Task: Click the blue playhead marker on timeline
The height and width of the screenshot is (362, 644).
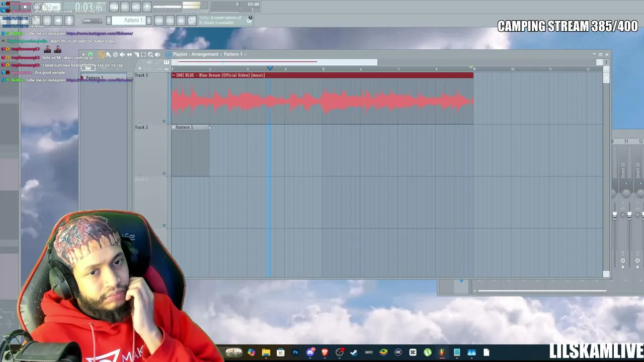Action: 270,68
